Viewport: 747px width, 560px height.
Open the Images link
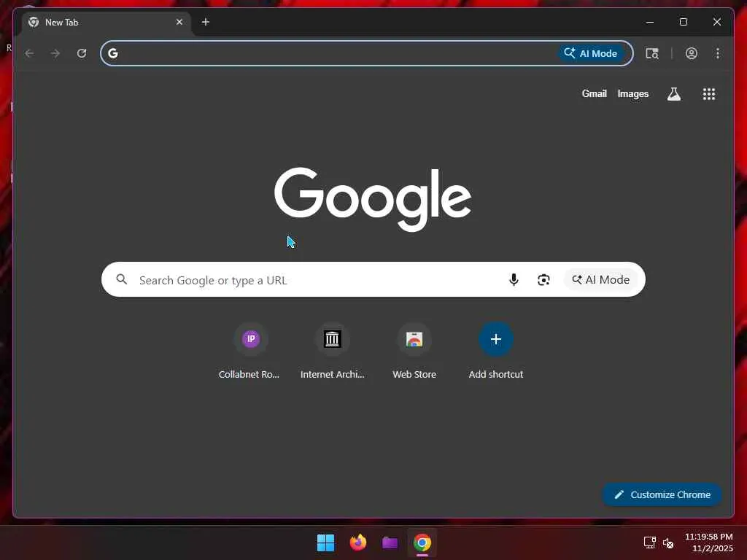[632, 94]
